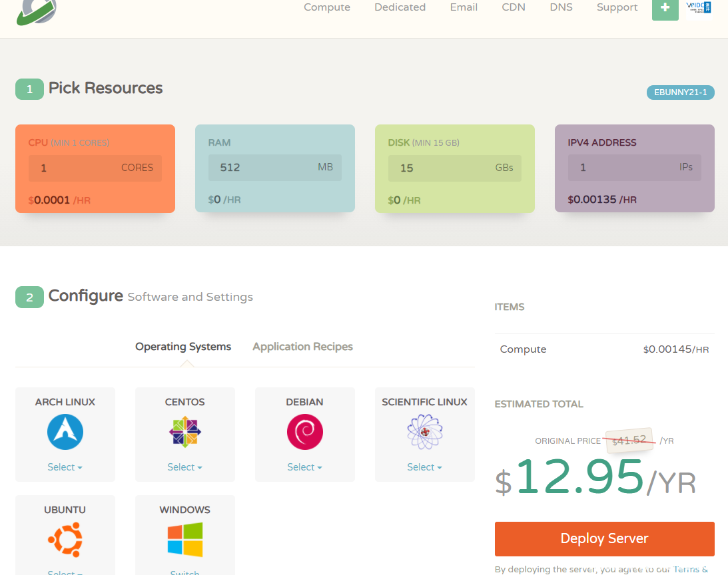Switch to the Application Recipes tab
The width and height of the screenshot is (728, 575).
(302, 347)
